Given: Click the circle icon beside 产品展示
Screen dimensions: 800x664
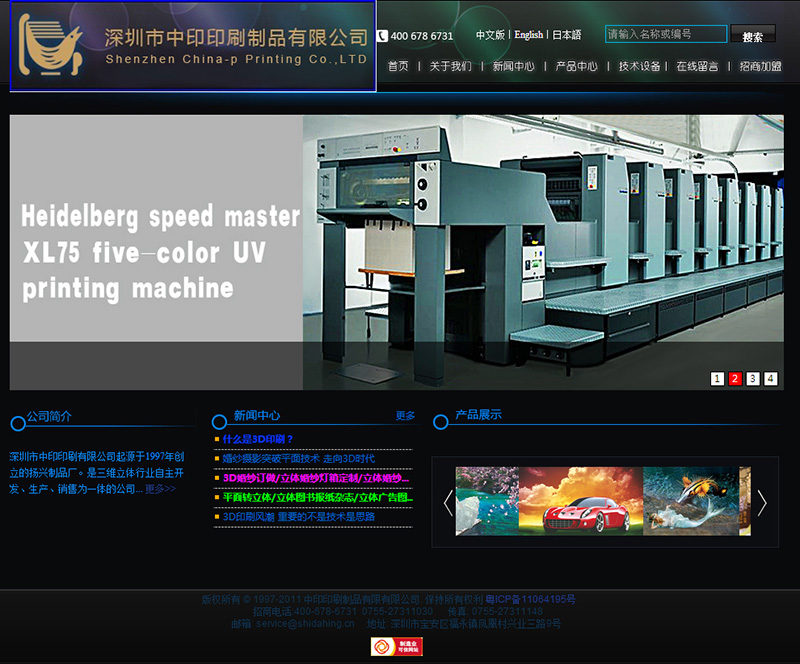Looking at the screenshot, I should (441, 421).
